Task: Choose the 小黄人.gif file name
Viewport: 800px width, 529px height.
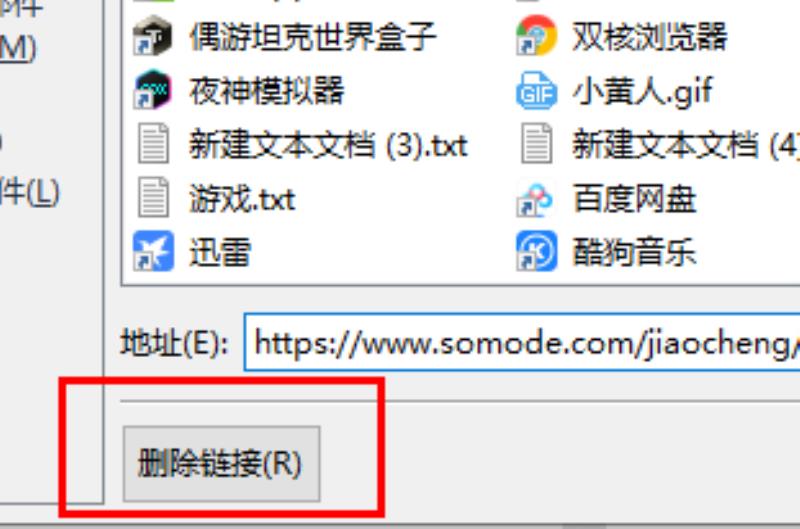Action: [642, 92]
